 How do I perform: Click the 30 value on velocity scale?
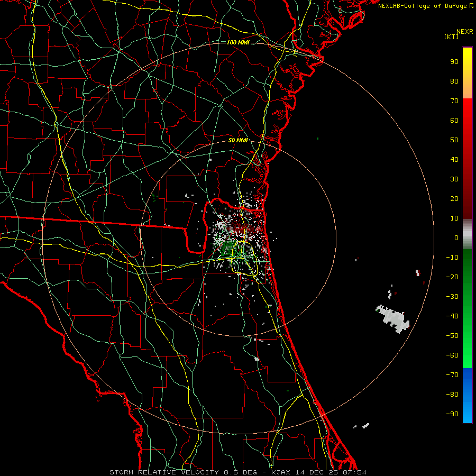pyautogui.click(x=454, y=179)
